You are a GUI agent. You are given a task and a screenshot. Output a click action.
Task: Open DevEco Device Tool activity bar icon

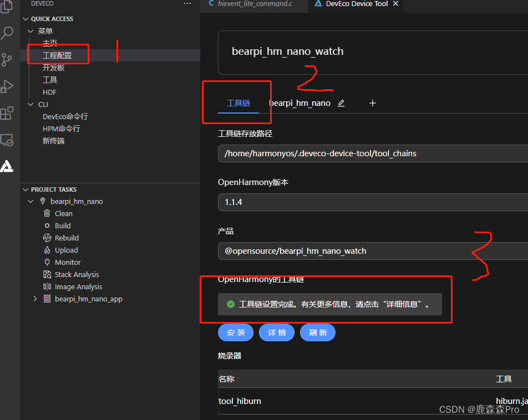pyautogui.click(x=7, y=166)
